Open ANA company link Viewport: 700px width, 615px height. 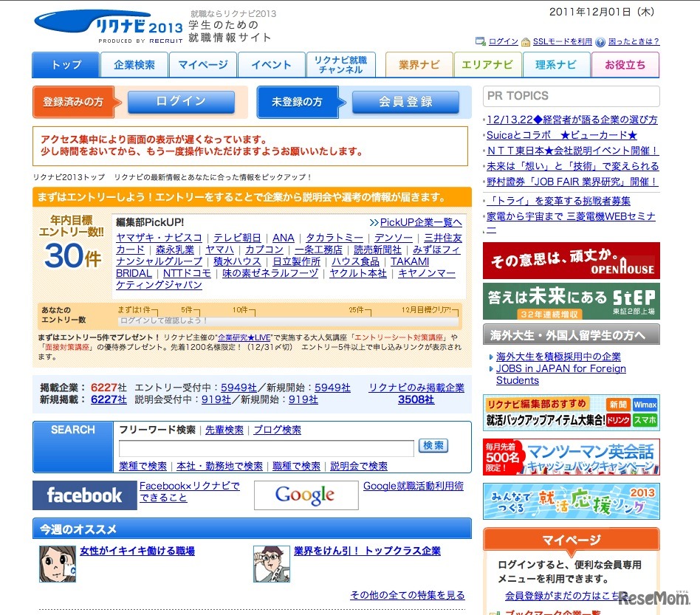(x=283, y=238)
